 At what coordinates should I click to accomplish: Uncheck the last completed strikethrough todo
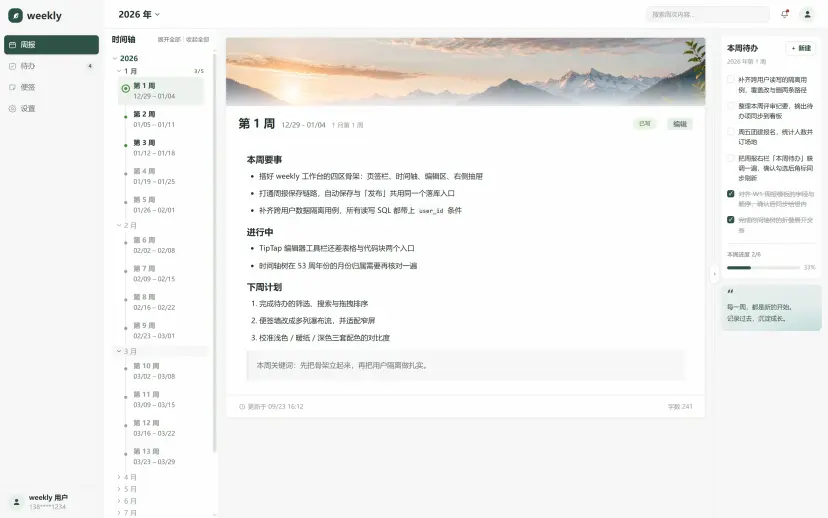click(731, 220)
